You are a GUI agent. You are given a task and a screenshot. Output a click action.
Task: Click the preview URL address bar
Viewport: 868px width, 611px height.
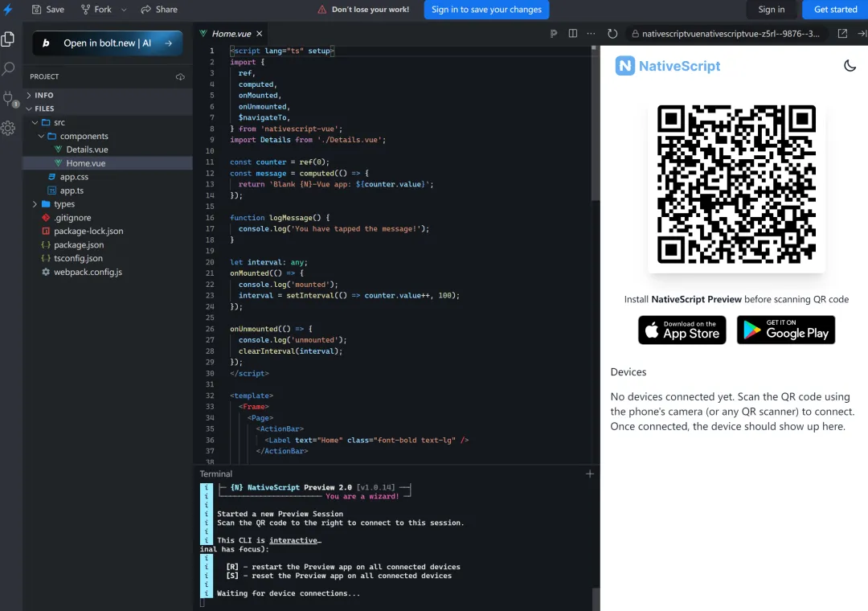coord(727,34)
